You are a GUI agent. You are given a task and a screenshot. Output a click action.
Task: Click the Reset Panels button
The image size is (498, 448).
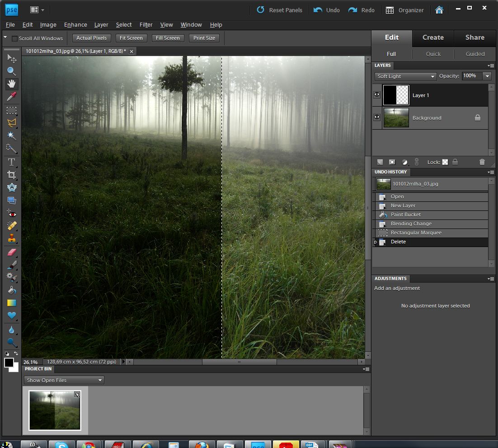point(280,10)
